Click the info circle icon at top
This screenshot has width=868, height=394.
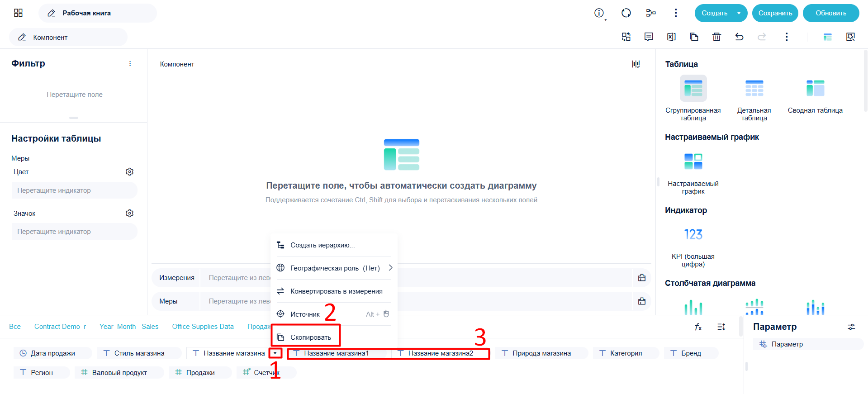pyautogui.click(x=599, y=13)
